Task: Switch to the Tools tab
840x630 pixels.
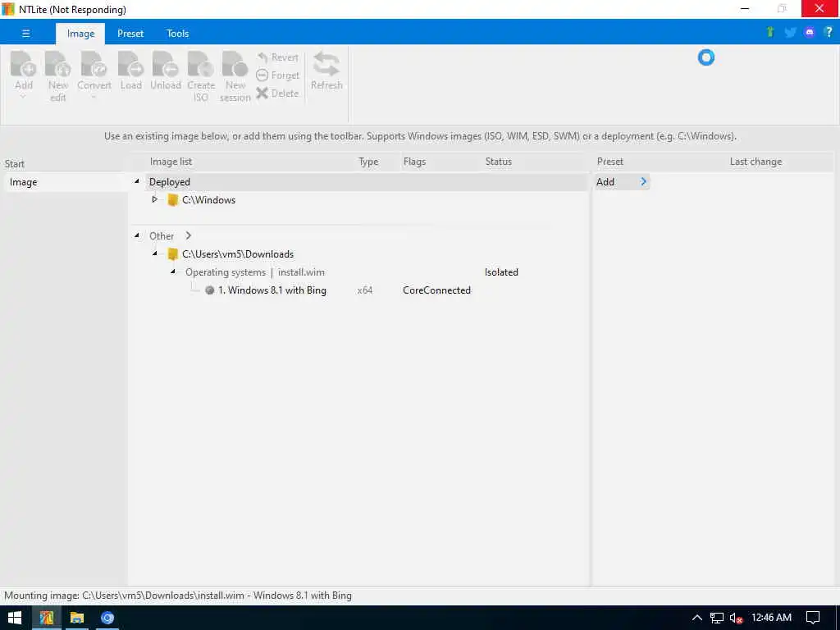Action: click(x=177, y=34)
